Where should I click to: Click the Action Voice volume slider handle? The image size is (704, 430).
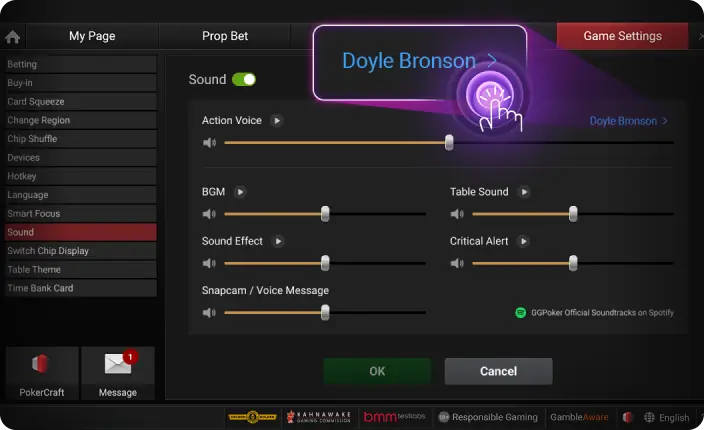(x=449, y=143)
